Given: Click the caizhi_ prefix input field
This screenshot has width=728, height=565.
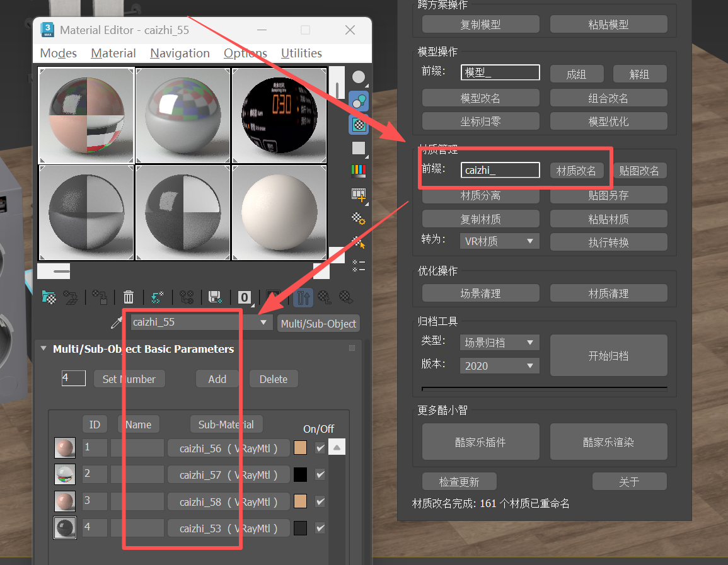Looking at the screenshot, I should pyautogui.click(x=500, y=170).
